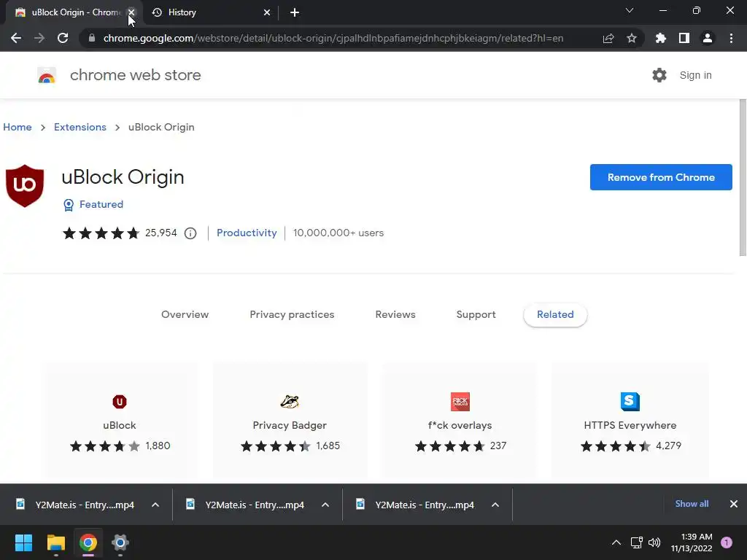Share this page using the share icon
Screen dimensions: 747x560
(x=608, y=38)
